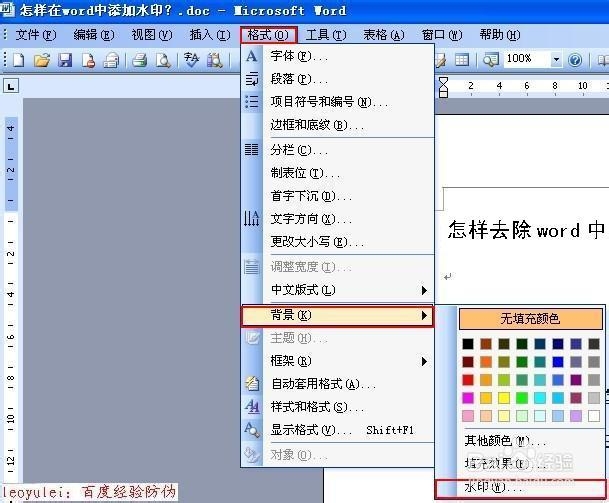Viewport: 609px width, 503px height.
Task: Open the 格式 menu
Action: click(268, 35)
